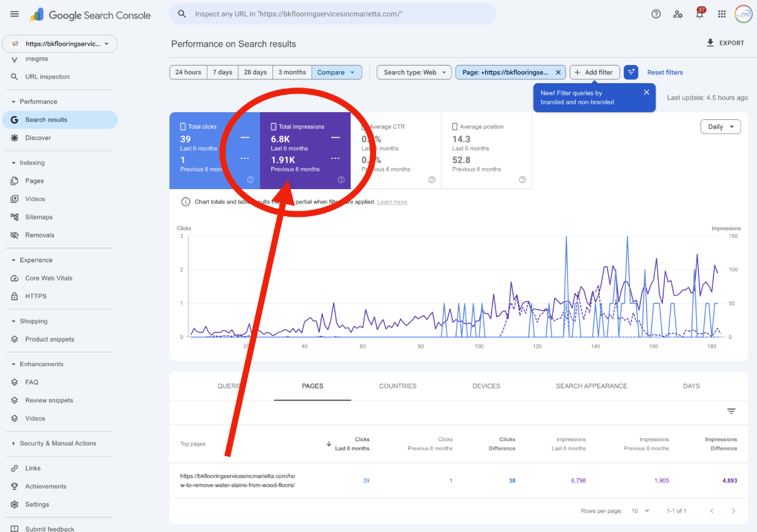The image size is (757, 532).
Task: Remove the Page filter chip with X
Action: (x=558, y=72)
